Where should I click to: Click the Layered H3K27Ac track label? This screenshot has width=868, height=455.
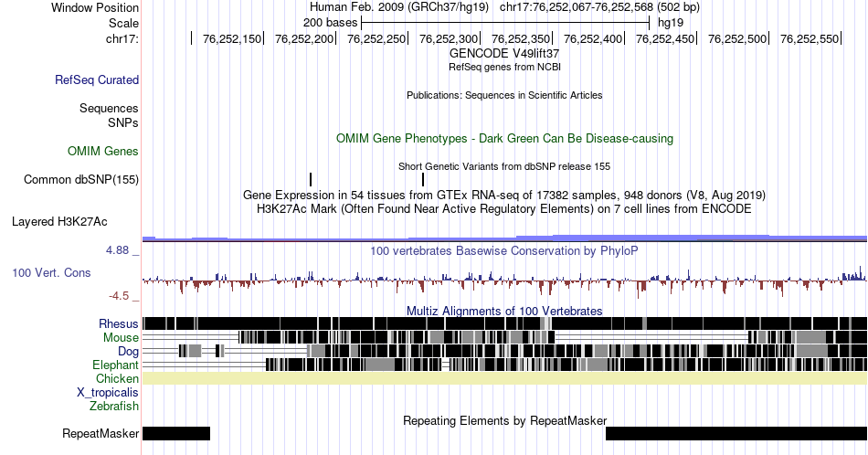(59, 222)
